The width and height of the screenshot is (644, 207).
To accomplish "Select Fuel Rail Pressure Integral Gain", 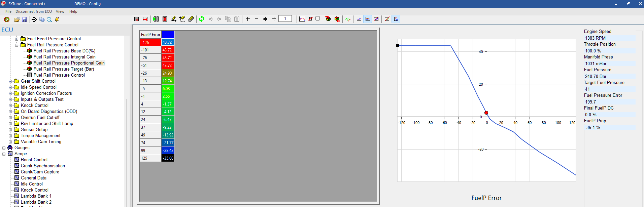I will click(x=64, y=57).
